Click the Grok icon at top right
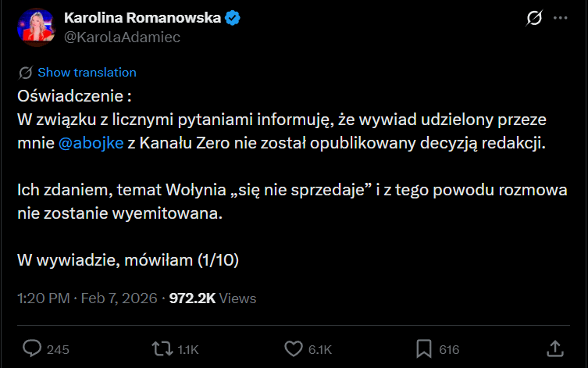588x368 pixels. [535, 18]
